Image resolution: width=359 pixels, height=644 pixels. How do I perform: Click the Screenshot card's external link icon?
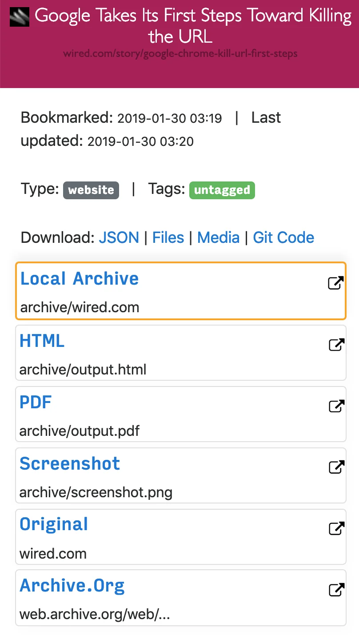point(336,467)
